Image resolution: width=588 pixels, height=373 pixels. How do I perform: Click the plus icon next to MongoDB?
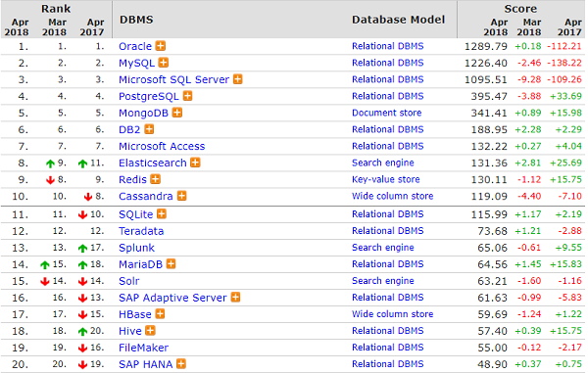point(177,113)
